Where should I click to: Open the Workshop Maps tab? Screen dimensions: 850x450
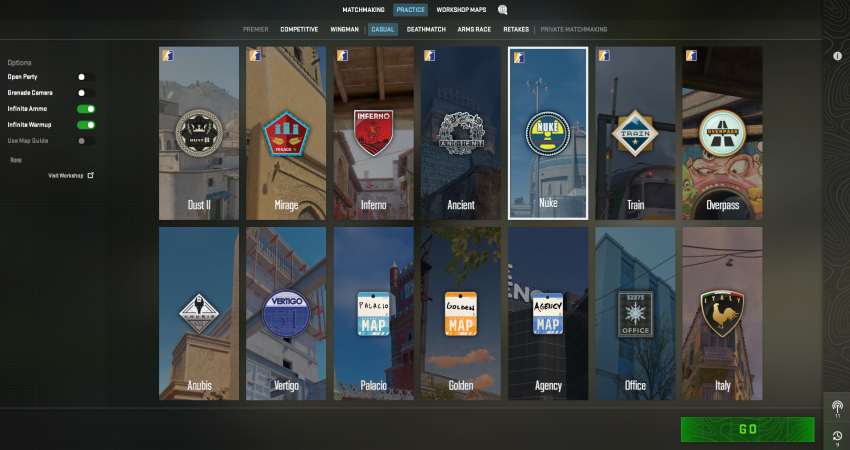click(x=461, y=10)
